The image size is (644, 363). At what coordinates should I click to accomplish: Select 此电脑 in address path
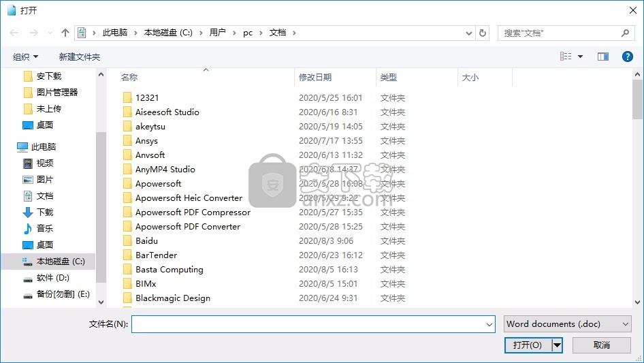pyautogui.click(x=114, y=33)
